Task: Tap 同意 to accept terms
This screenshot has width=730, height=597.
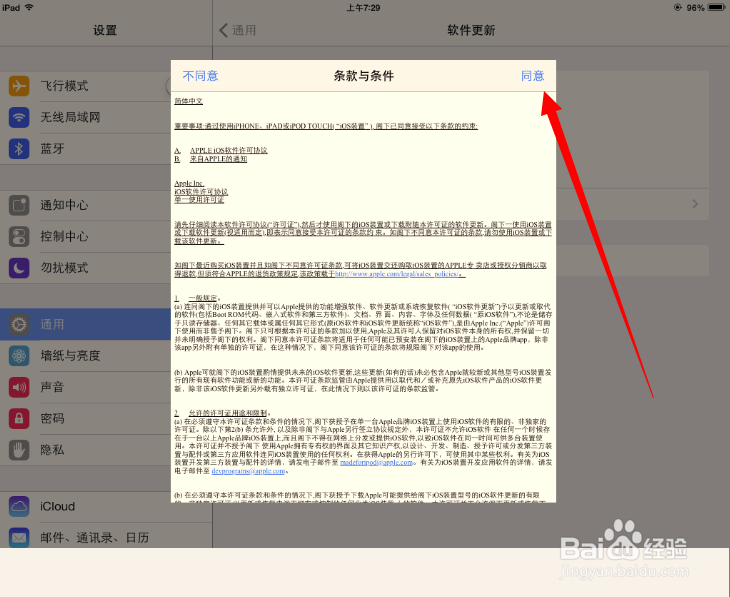Action: tap(532, 76)
